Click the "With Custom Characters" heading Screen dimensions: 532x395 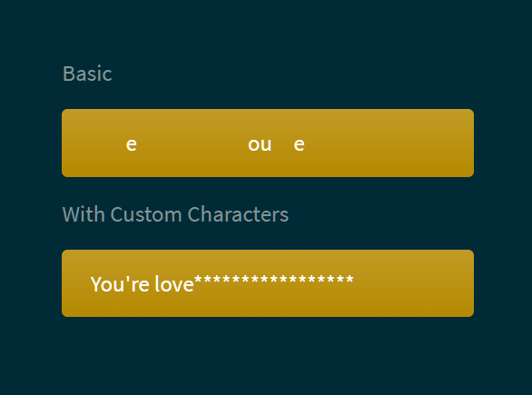pyautogui.click(x=175, y=214)
